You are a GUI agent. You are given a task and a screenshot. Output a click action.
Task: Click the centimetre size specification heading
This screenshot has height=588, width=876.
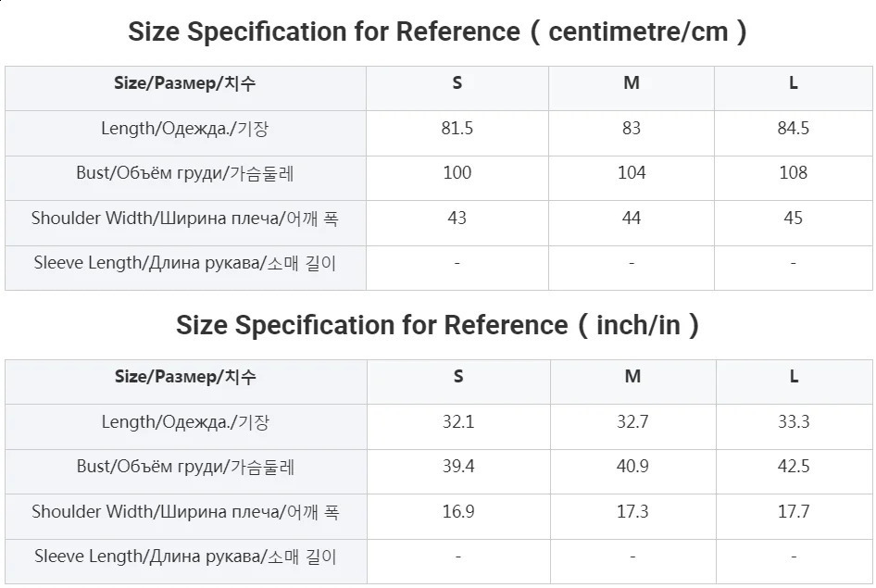coord(437,32)
